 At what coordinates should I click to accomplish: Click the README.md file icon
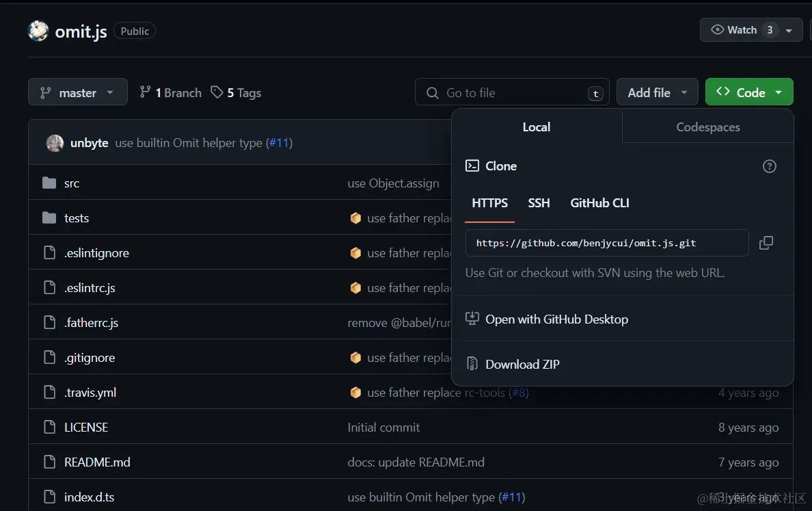tap(50, 461)
